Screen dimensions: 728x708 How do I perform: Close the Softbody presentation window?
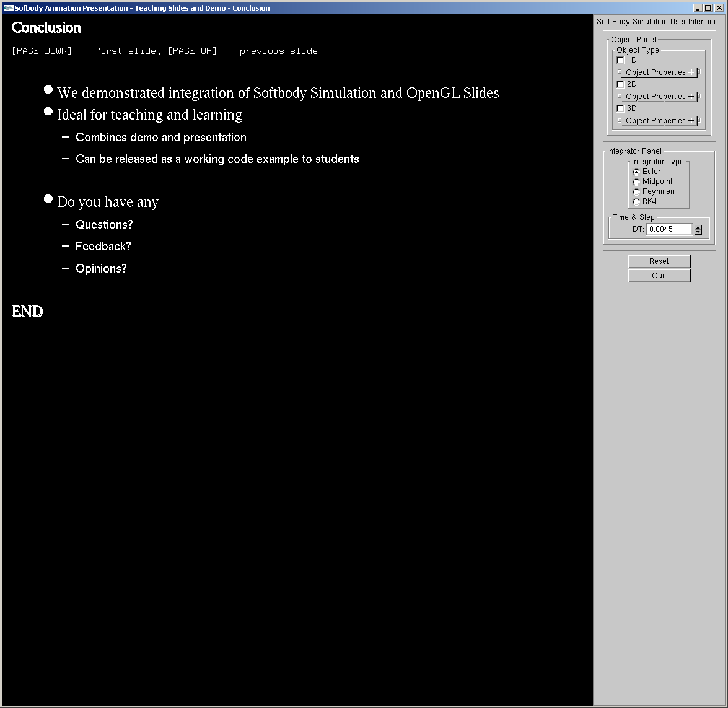pyautogui.click(x=719, y=8)
